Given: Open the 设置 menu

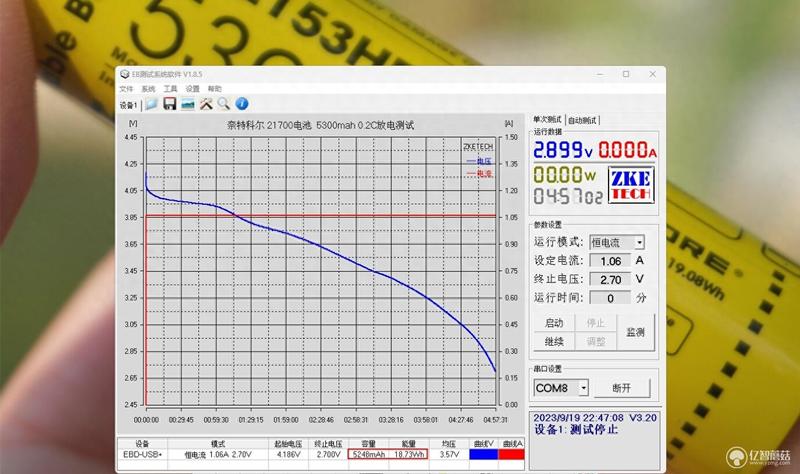Looking at the screenshot, I should coord(192,89).
